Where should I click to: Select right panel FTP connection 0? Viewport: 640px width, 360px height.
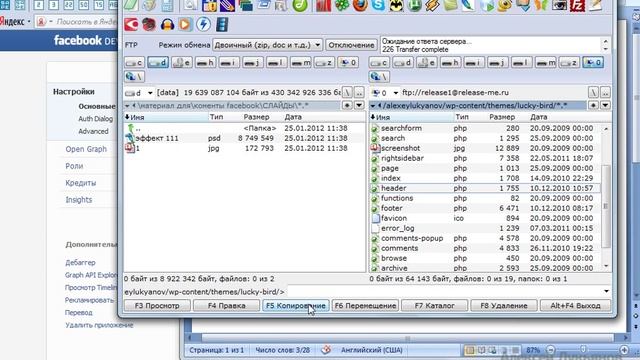(x=593, y=62)
